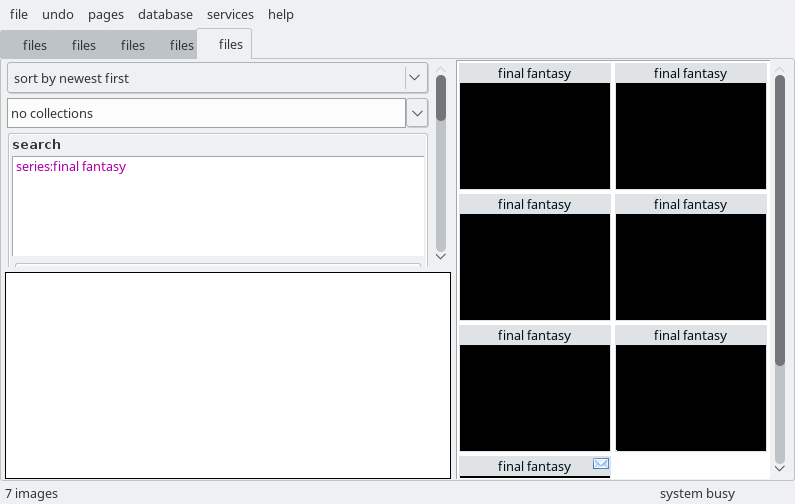Viewport: 795px width, 504px height.
Task: Open the sort by newest first combo box
Action: [x=218, y=78]
